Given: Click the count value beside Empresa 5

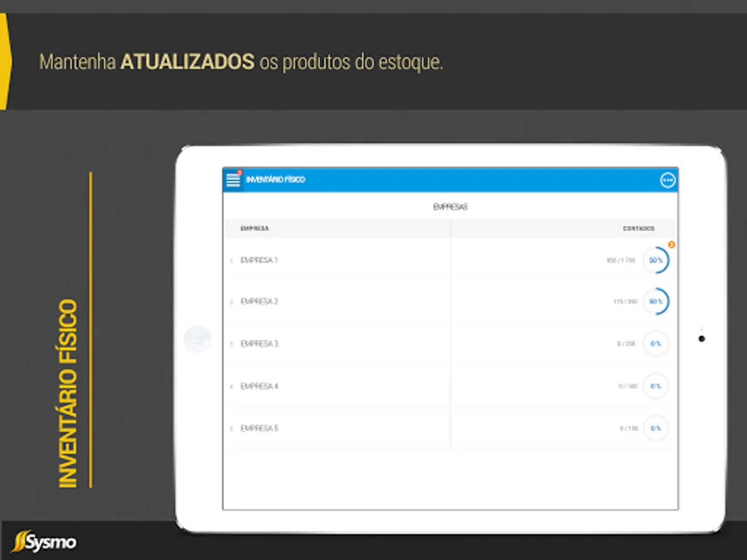Looking at the screenshot, I should click(x=629, y=429).
